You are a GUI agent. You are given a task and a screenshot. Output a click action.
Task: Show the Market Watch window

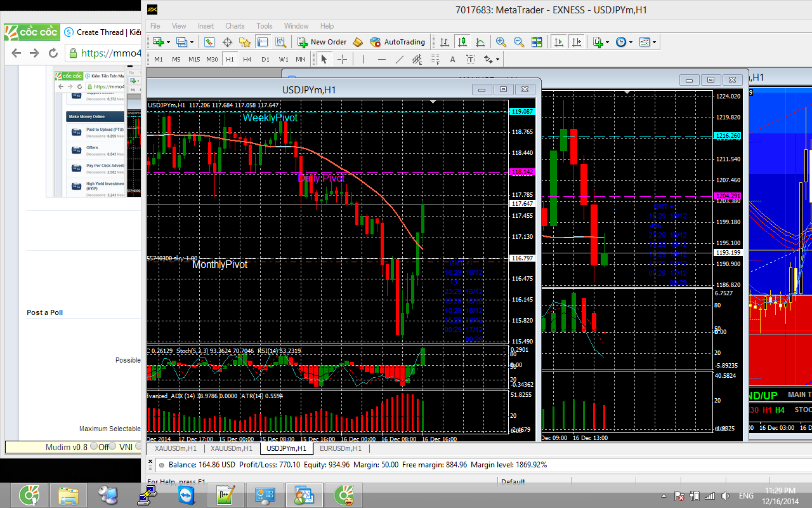click(209, 42)
